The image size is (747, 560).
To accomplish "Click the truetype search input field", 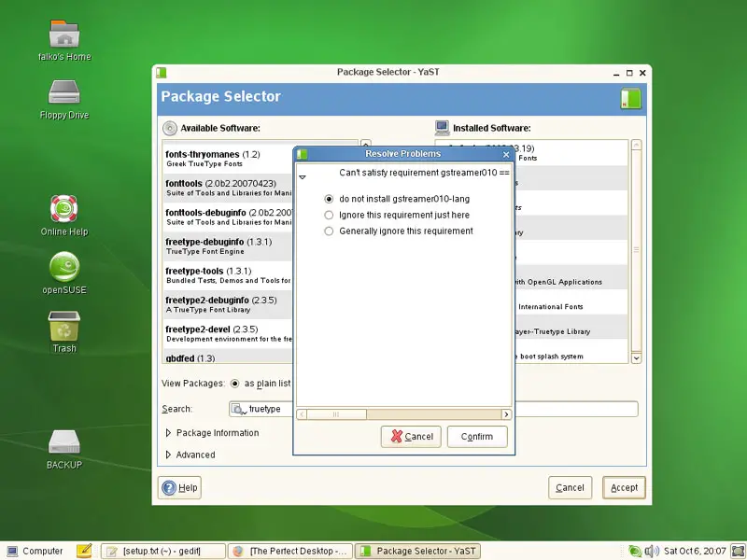I will [271, 409].
